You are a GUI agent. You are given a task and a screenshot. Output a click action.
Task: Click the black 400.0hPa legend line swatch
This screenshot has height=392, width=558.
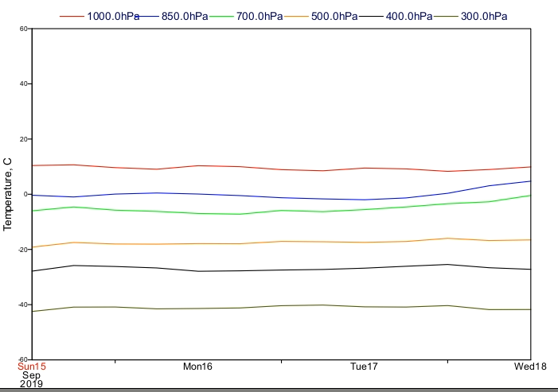tap(371, 17)
